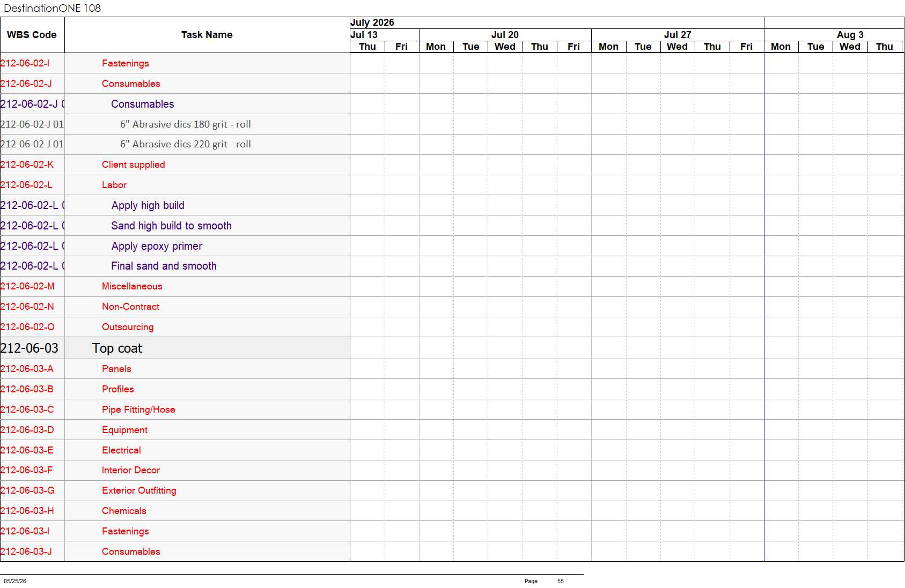Select the Apply epoxy primer task

157,246
